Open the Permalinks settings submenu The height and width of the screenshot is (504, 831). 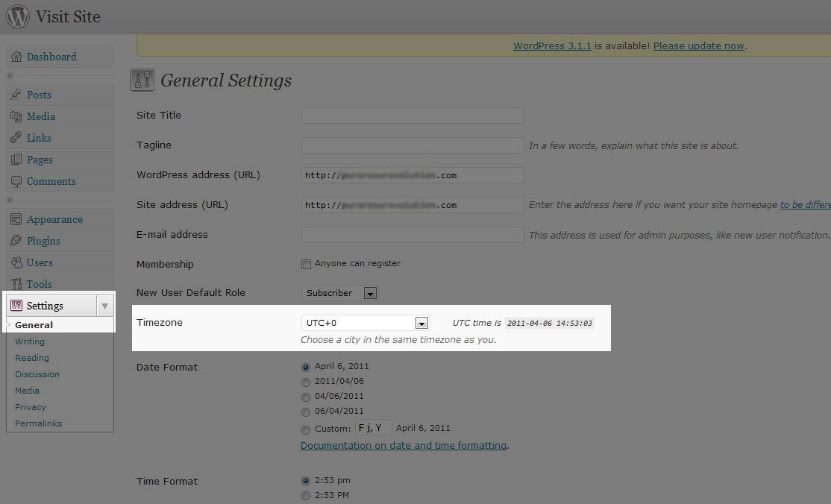tap(38, 423)
